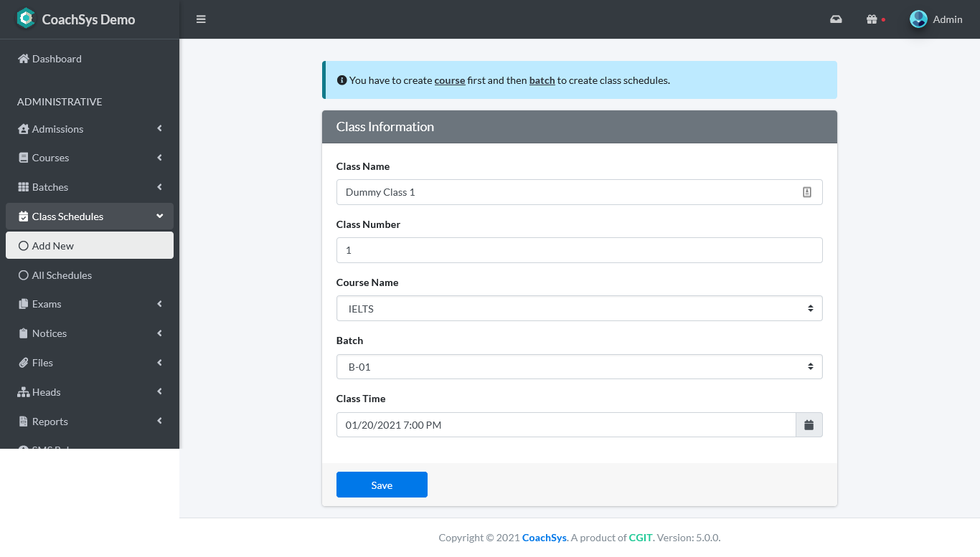This screenshot has width=980, height=557.
Task: Go to Dashboard via home icon
Action: [24, 59]
